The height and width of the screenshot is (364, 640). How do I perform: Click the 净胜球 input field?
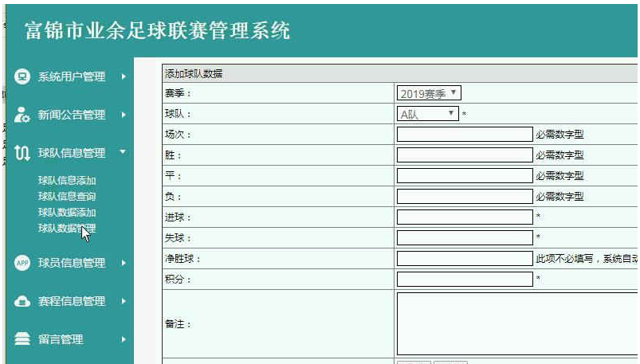(465, 258)
